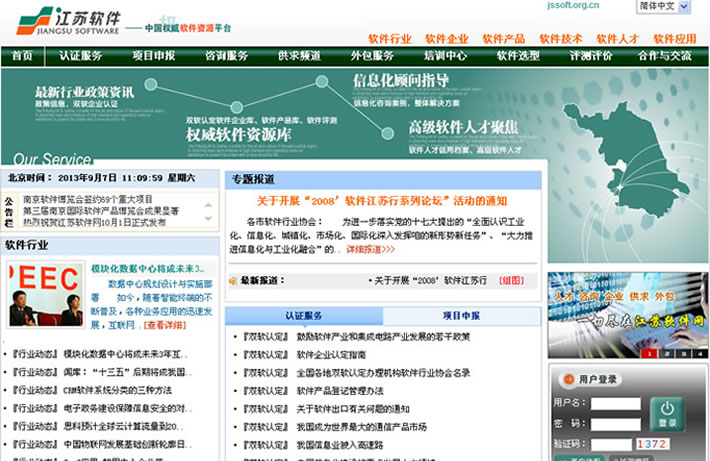Click the green 登录 power button

[x=667, y=414]
